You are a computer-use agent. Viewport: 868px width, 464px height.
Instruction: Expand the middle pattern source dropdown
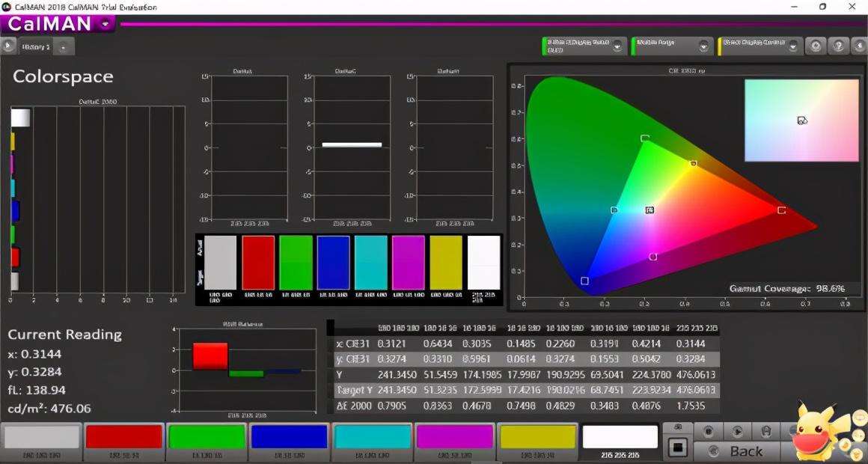[704, 46]
